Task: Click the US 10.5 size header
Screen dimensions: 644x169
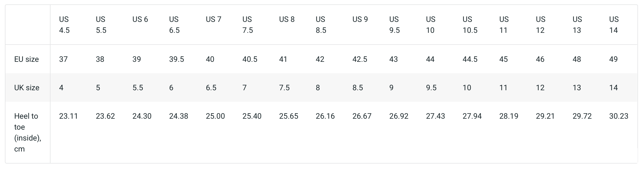Action: pyautogui.click(x=470, y=25)
